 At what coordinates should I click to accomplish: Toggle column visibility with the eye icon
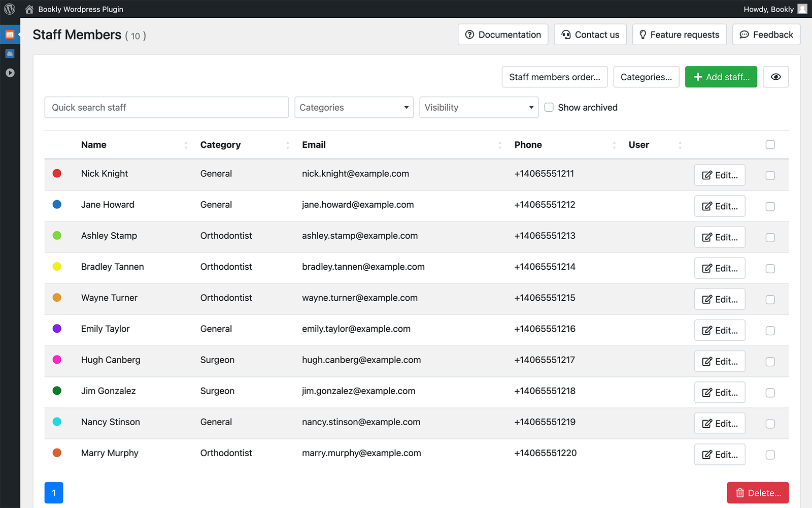pos(775,77)
